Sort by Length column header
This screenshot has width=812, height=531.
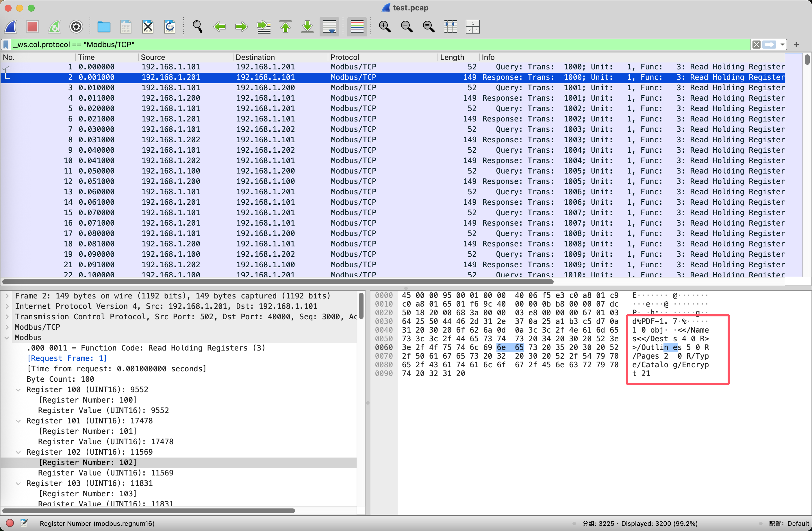pyautogui.click(x=458, y=57)
